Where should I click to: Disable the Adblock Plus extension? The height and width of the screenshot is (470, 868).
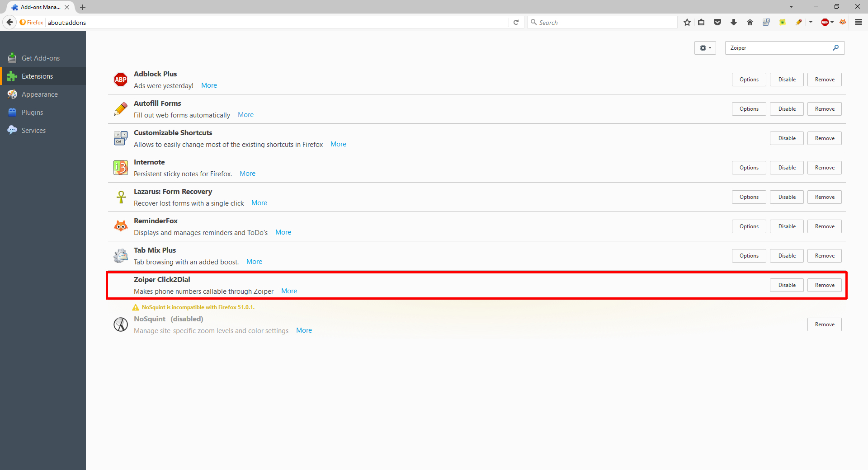tap(787, 80)
